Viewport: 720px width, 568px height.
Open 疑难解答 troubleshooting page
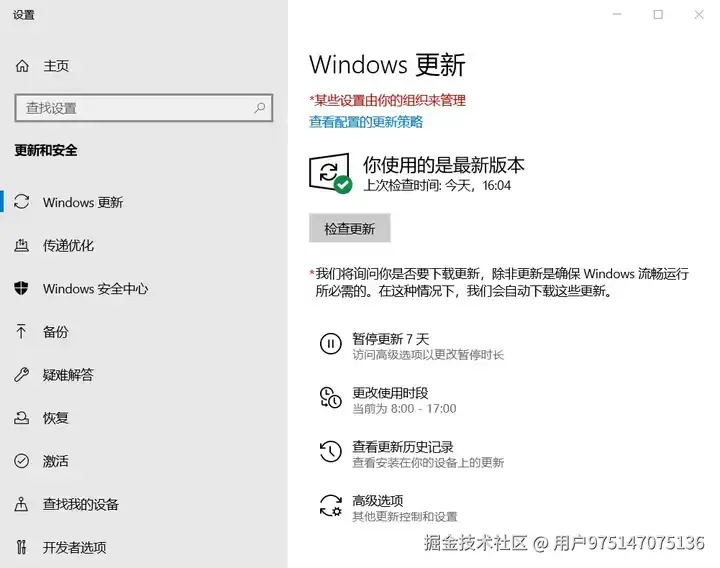click(x=68, y=375)
